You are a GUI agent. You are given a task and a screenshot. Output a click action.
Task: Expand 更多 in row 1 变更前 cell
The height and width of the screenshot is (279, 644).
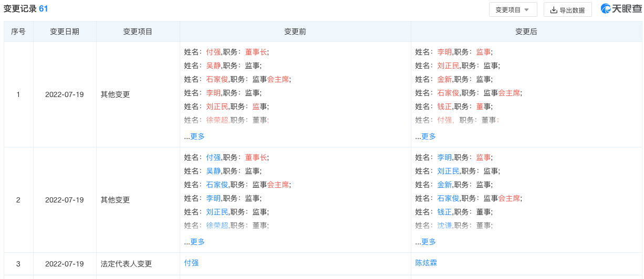click(198, 136)
